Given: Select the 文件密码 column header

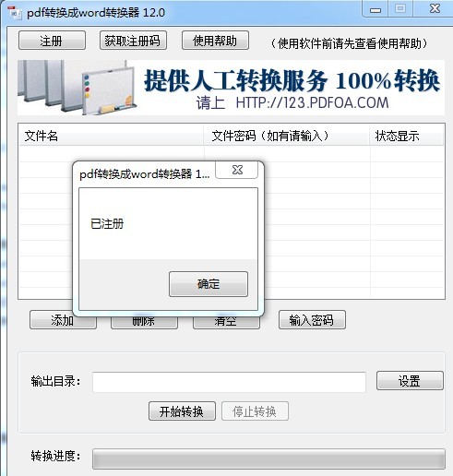Looking at the screenshot, I should point(287,136).
